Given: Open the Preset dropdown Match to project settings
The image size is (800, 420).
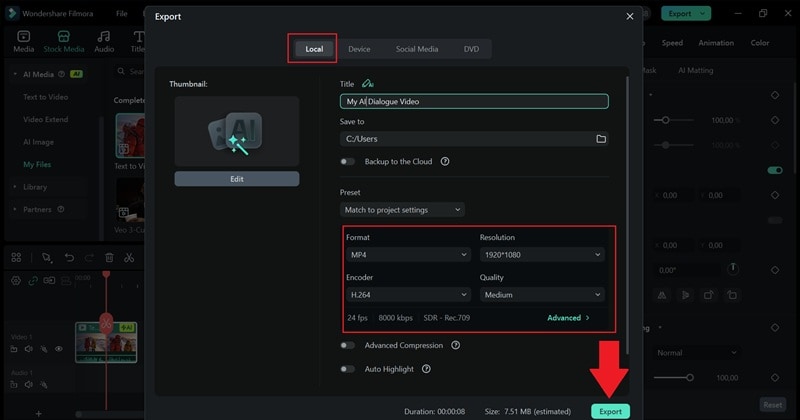Looking at the screenshot, I should 402,210.
